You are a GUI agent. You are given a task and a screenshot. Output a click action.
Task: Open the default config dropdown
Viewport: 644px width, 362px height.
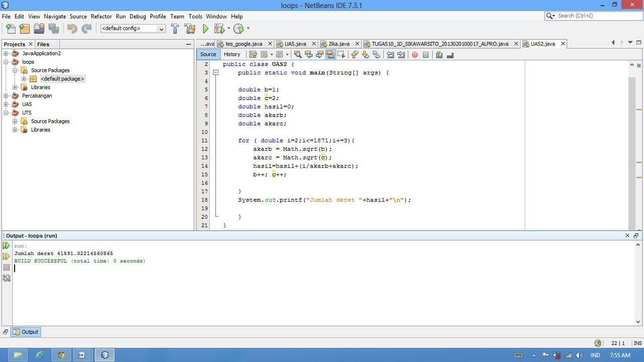click(133, 29)
